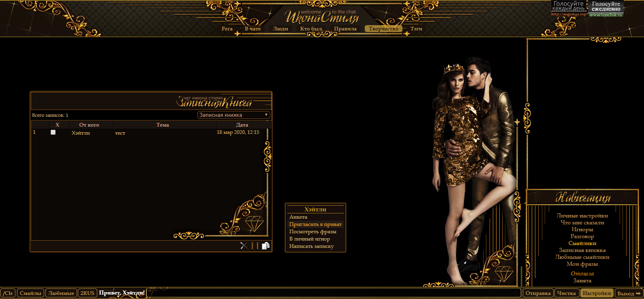Screen dimensions: 644x299
Task: Open 'Личные настройки' in Навигация
Action: (582, 216)
